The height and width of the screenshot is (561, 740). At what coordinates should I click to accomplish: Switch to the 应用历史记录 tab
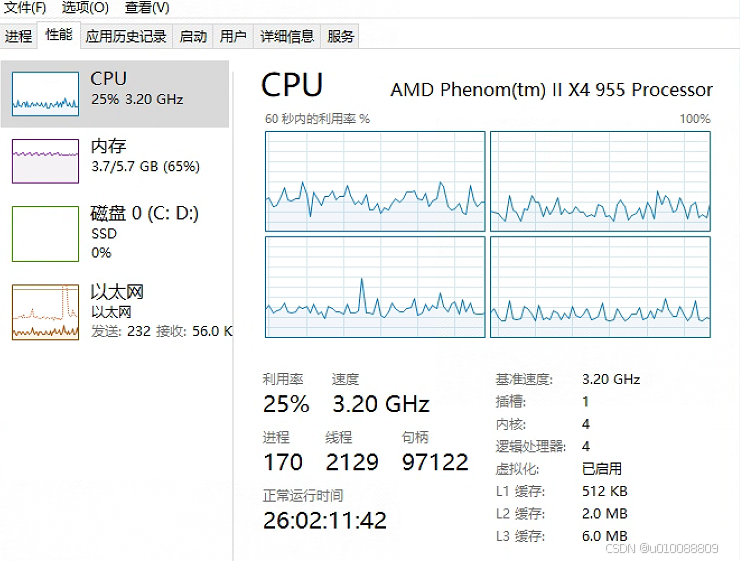tap(126, 36)
